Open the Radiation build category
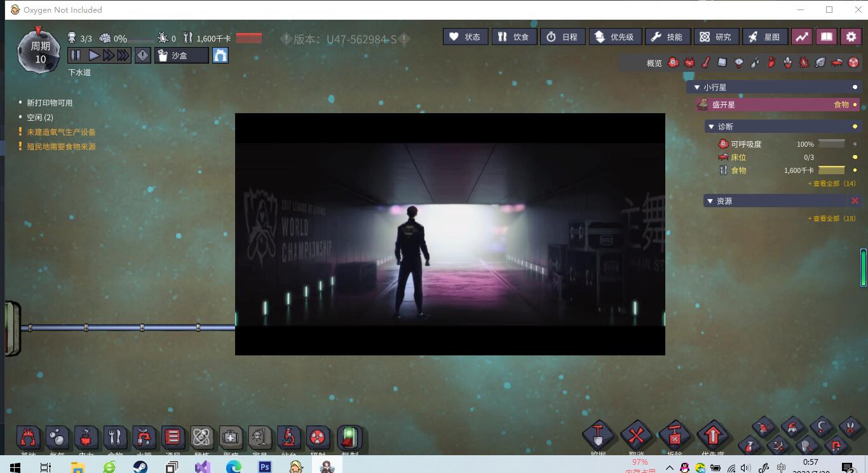 click(317, 438)
